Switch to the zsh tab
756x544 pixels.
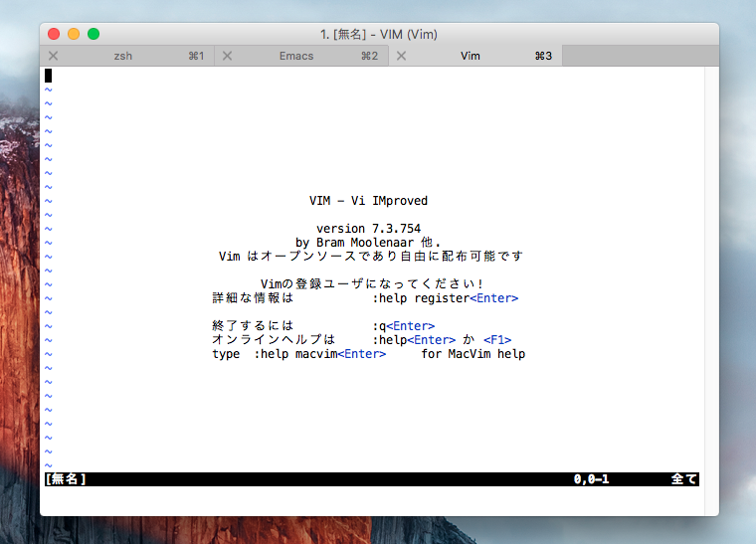coord(123,56)
